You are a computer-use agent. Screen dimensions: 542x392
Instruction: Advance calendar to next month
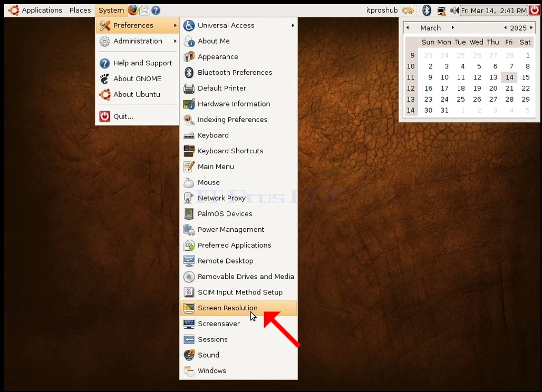tap(453, 27)
